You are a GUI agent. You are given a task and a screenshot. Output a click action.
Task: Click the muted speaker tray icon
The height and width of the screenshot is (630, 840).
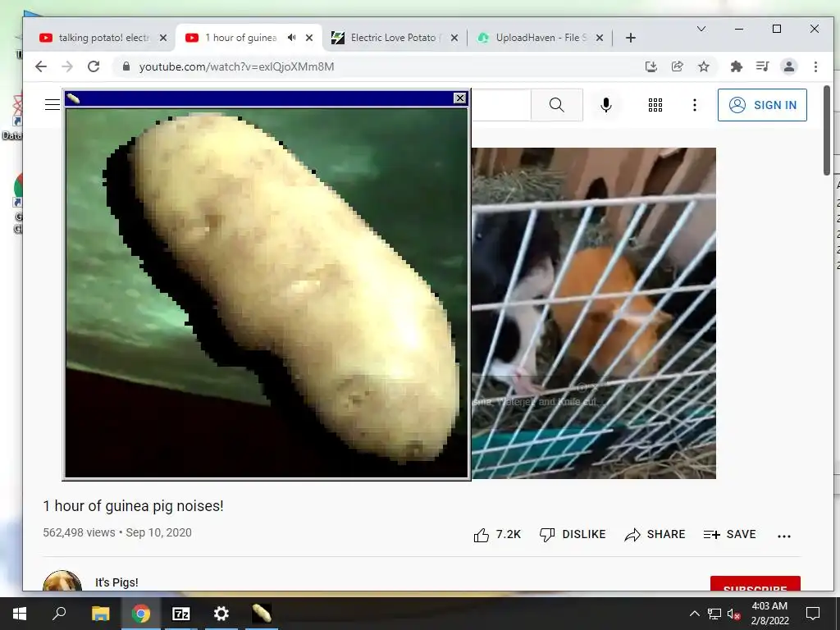(733, 614)
